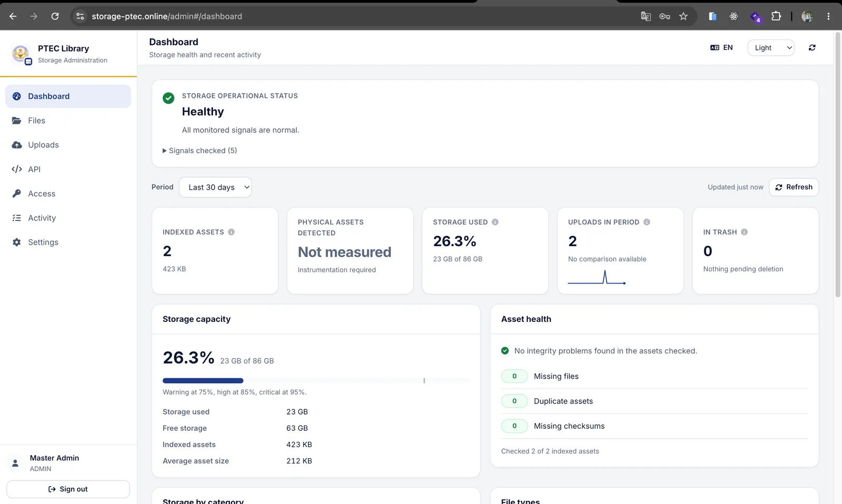
Task: Expand Signals checked (5) details
Action: pyautogui.click(x=200, y=150)
